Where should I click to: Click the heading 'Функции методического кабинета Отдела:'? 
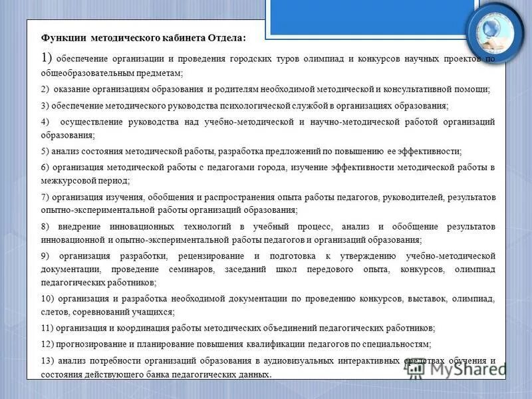pyautogui.click(x=143, y=38)
